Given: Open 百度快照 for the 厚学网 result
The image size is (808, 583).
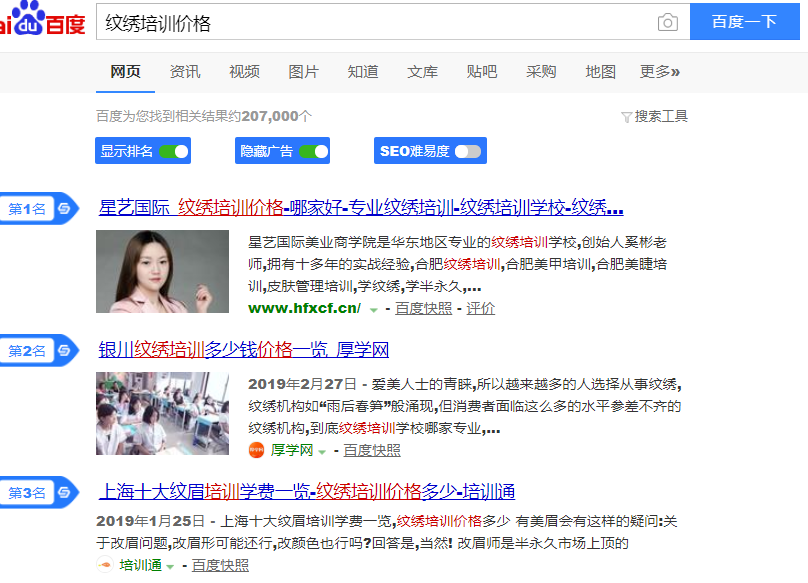Looking at the screenshot, I should (x=372, y=451).
